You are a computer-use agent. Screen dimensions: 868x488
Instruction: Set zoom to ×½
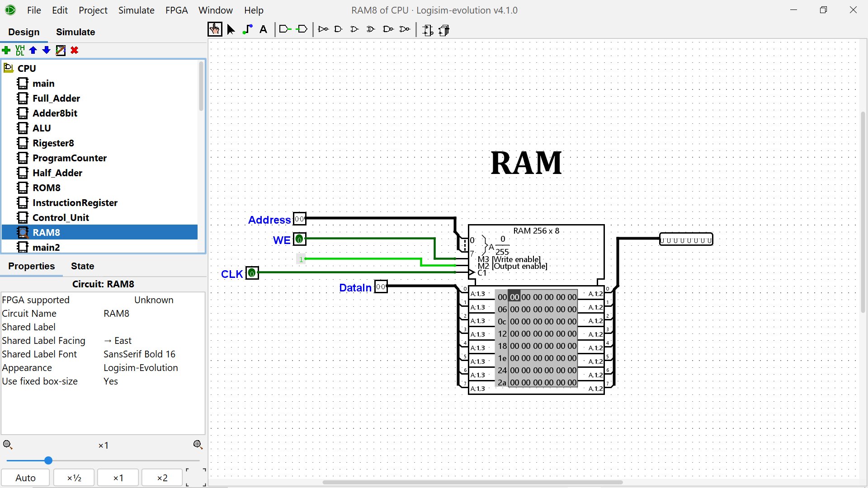tap(74, 478)
